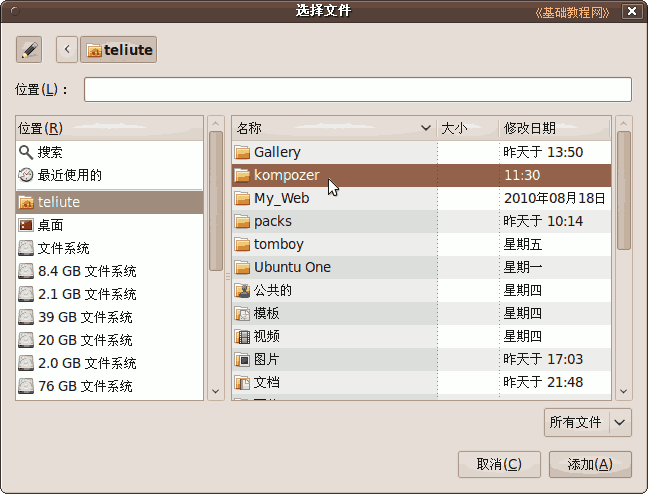Toggle the pencil type-a-filename button
This screenshot has height=494, width=648.
[x=29, y=50]
